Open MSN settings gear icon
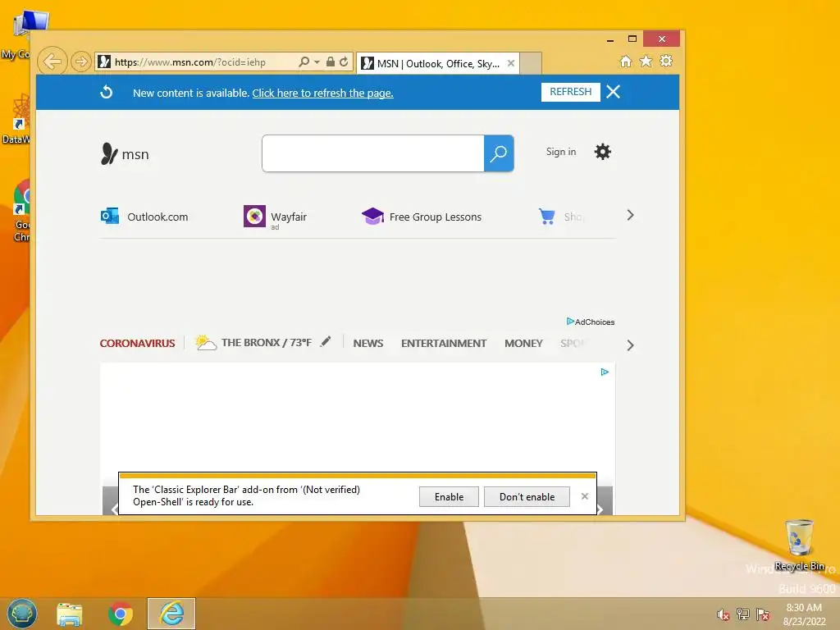 pyautogui.click(x=603, y=152)
